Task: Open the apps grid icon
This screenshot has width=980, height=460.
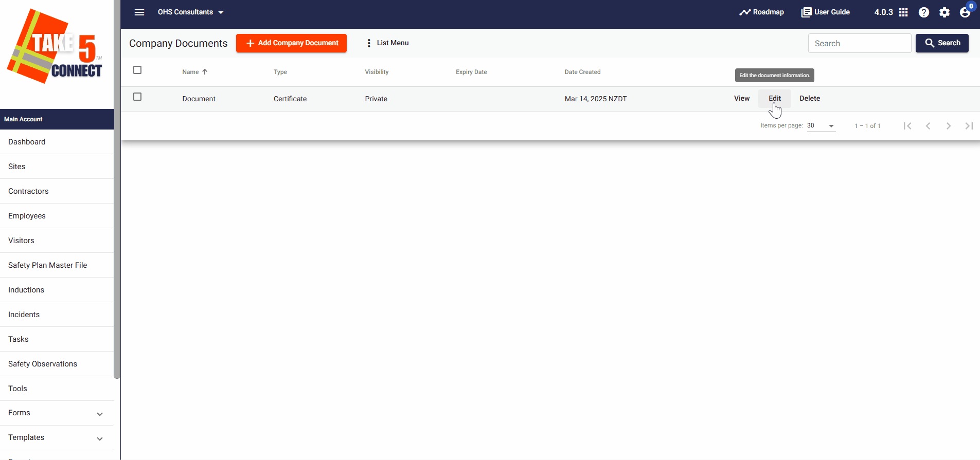Action: pyautogui.click(x=903, y=12)
